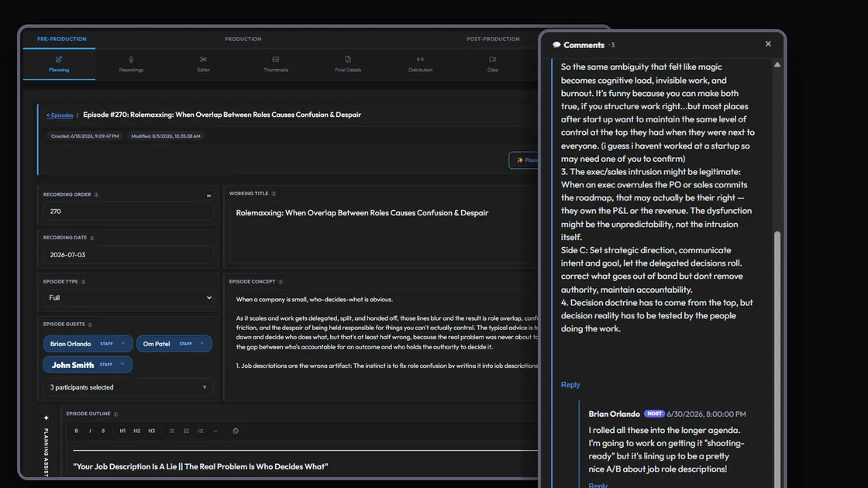Click the Episode #270 title in breadcrumb
The image size is (868, 488).
[222, 115]
